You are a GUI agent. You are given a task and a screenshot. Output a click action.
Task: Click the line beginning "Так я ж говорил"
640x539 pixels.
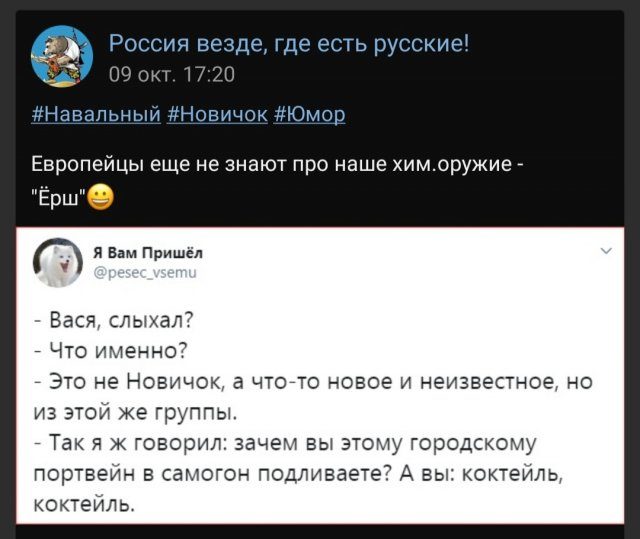point(292,443)
